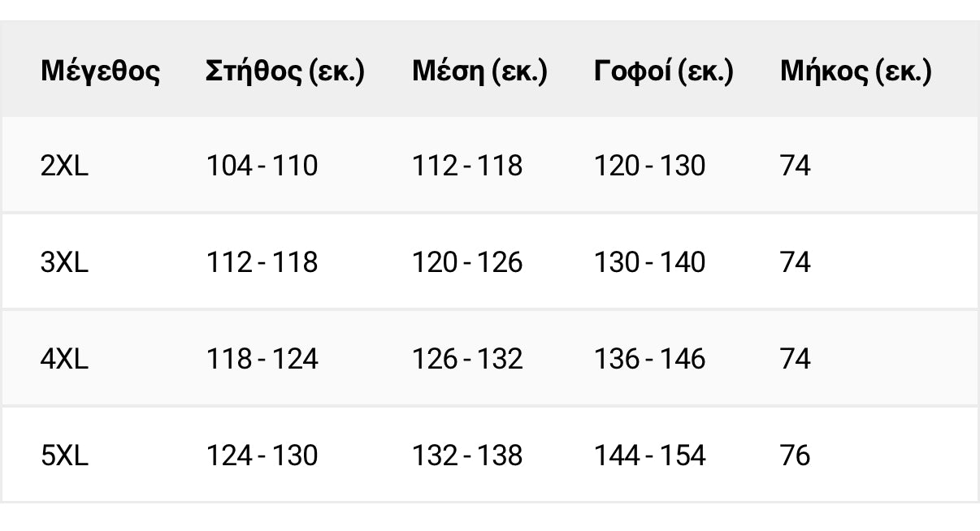Click the Γοφοί (εκ.) column header
Viewport: 980px width, 531px height.
pos(664,72)
